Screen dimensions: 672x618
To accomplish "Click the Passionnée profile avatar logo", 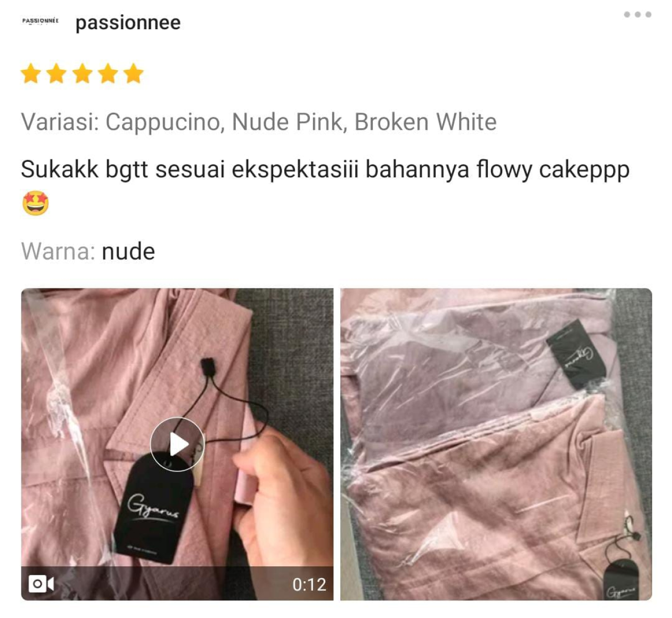I will point(40,21).
